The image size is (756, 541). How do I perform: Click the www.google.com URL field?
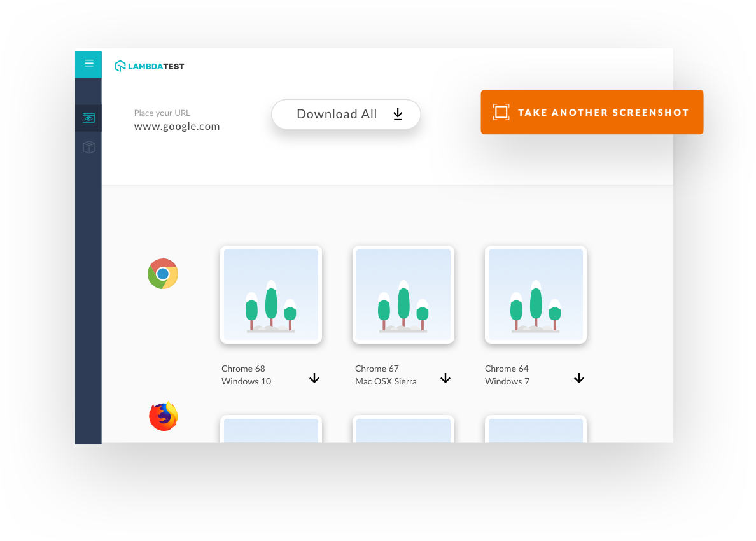(x=177, y=126)
